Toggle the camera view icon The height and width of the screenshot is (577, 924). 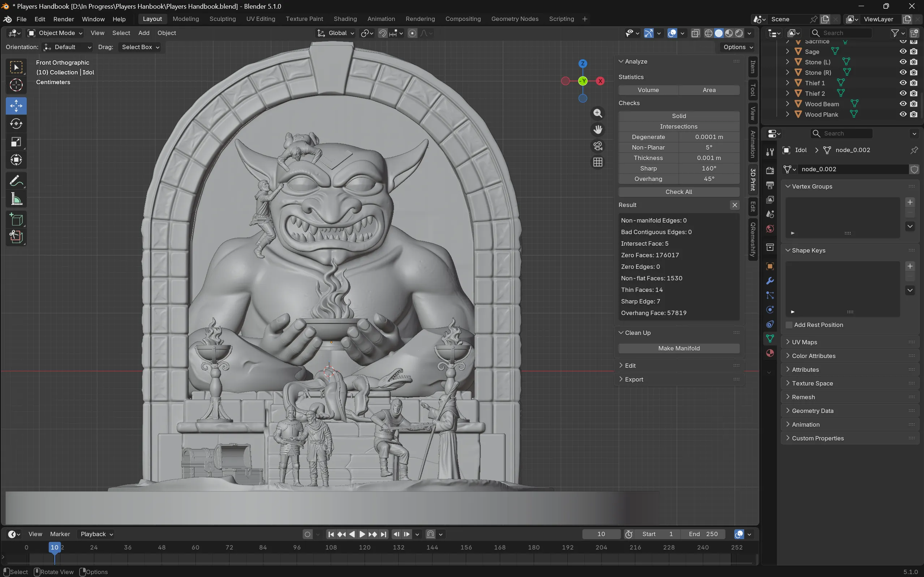[x=598, y=146]
